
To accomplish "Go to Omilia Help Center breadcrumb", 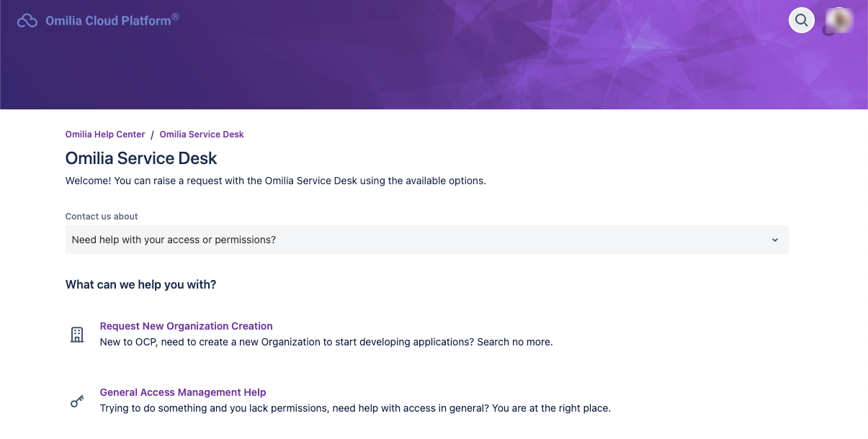I will [x=105, y=135].
